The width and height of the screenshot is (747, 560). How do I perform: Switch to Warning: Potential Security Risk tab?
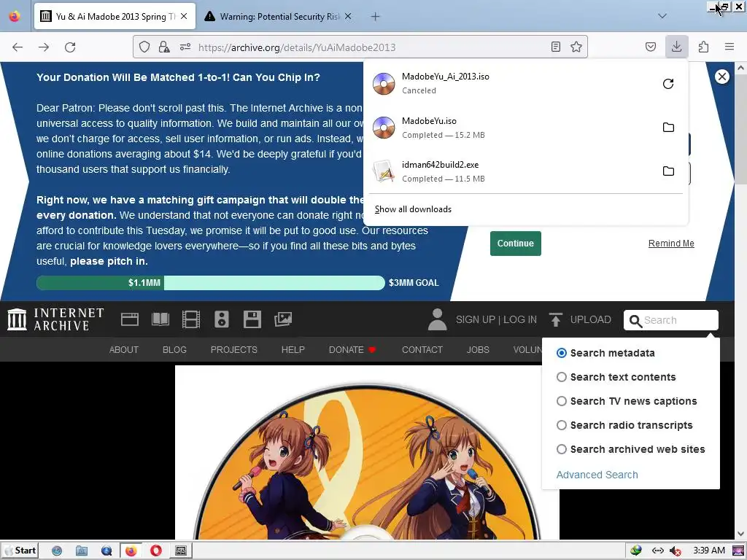[279, 16]
